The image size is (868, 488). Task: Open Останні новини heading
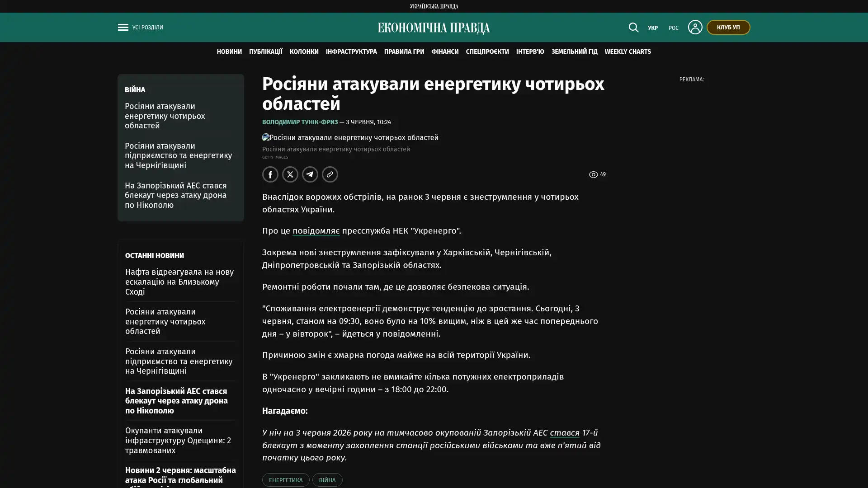(x=155, y=256)
